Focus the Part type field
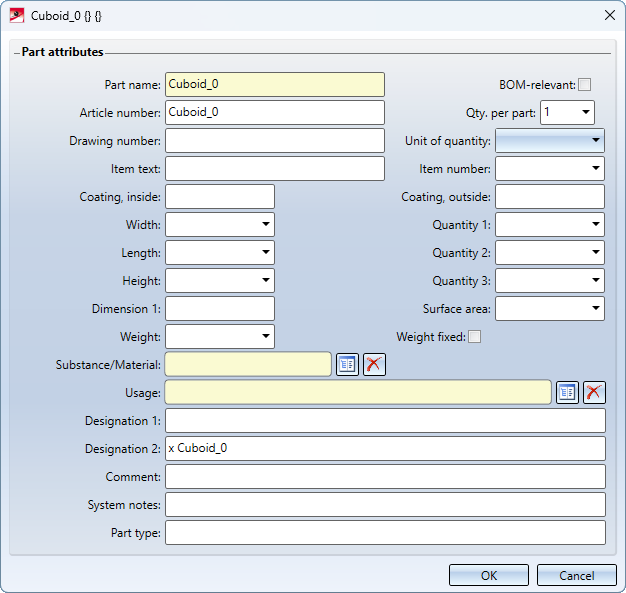626x593 pixels. click(x=385, y=532)
